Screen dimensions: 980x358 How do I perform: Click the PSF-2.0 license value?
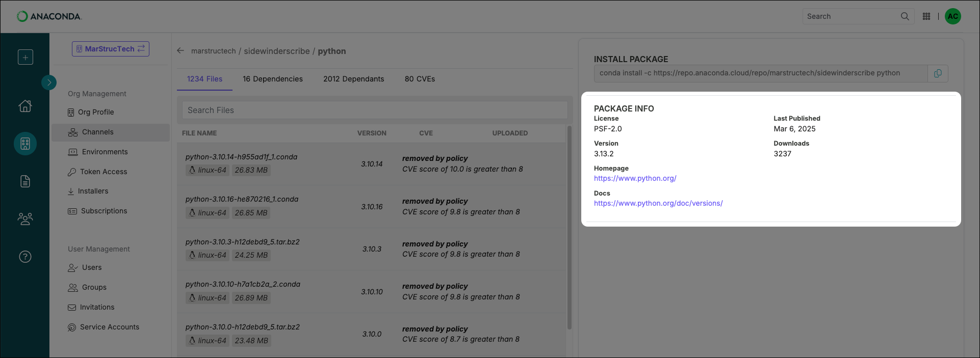608,129
